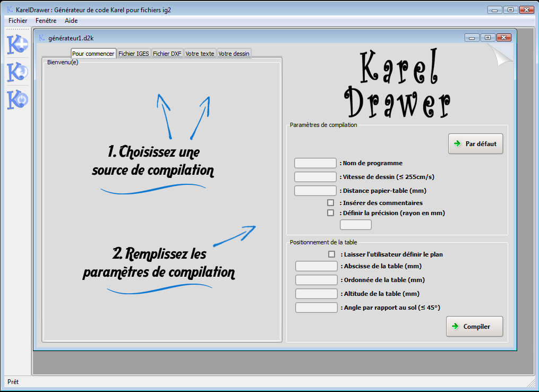Focus the Altitude de la table field

click(316, 294)
